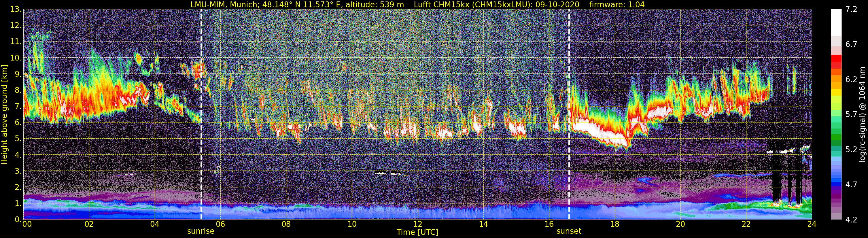Click the purple segment of the colorbar
The image size is (868, 238).
(x=836, y=197)
